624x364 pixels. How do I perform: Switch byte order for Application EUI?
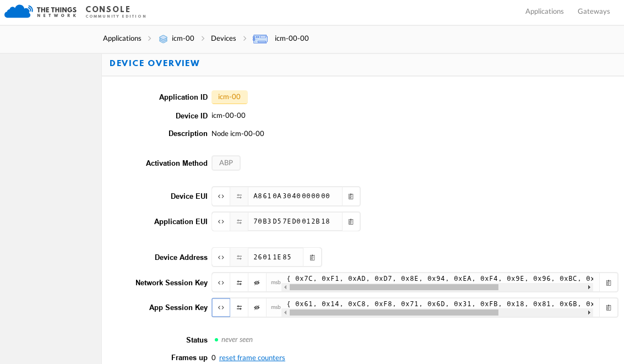click(x=239, y=221)
